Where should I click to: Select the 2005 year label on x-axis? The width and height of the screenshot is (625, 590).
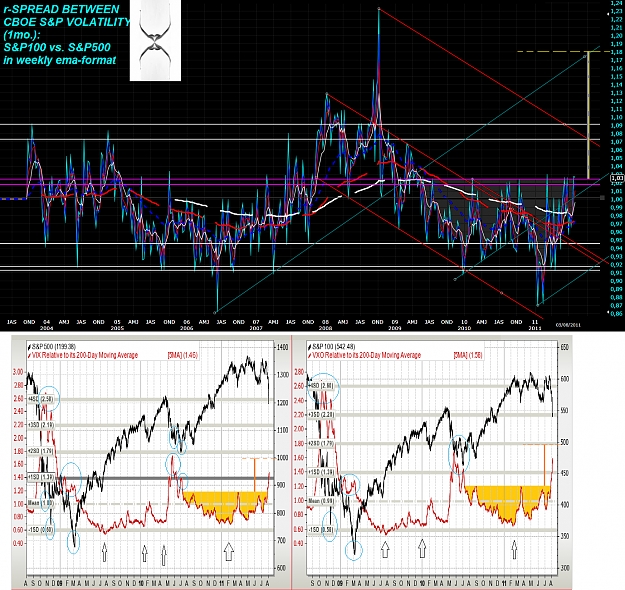tap(117, 328)
